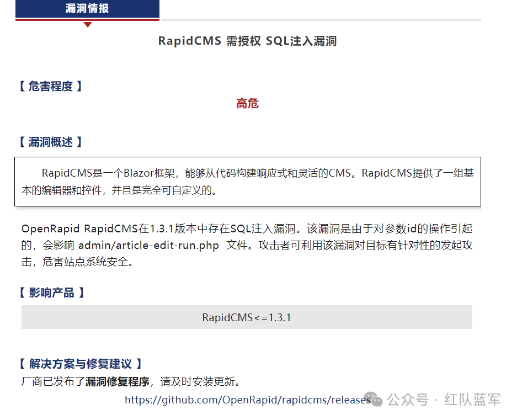Click the 漏洞情报 header tab
This screenshot has height=420, width=517.
pos(87,9)
